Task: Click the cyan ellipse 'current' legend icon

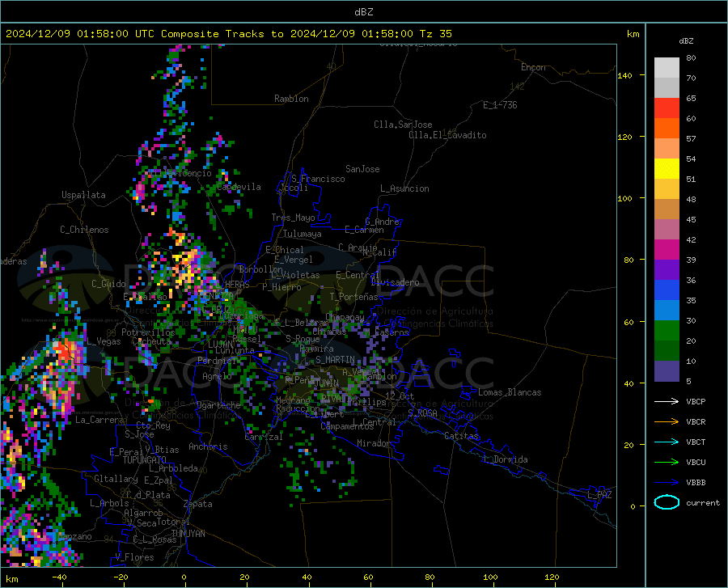Action: (x=667, y=502)
